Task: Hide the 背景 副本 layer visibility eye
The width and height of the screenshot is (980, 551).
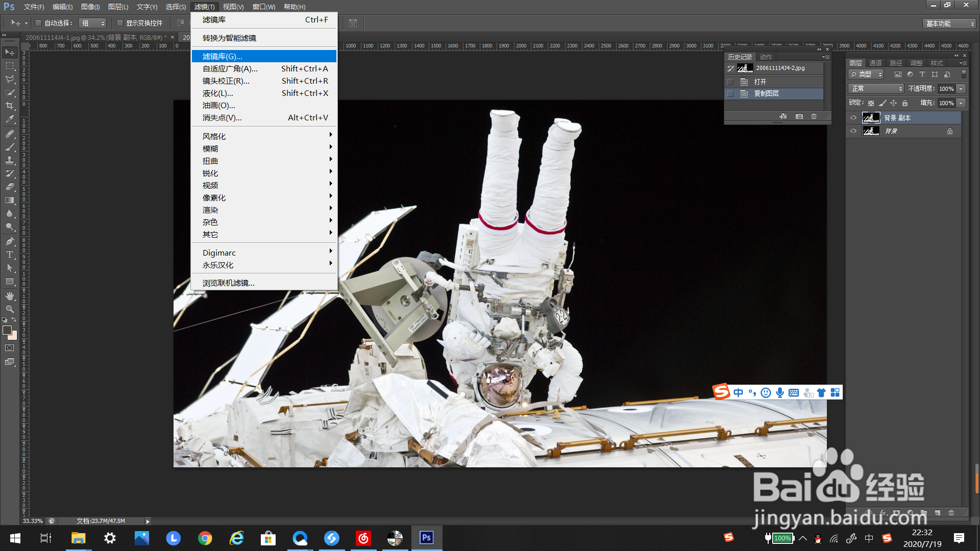Action: click(x=853, y=118)
